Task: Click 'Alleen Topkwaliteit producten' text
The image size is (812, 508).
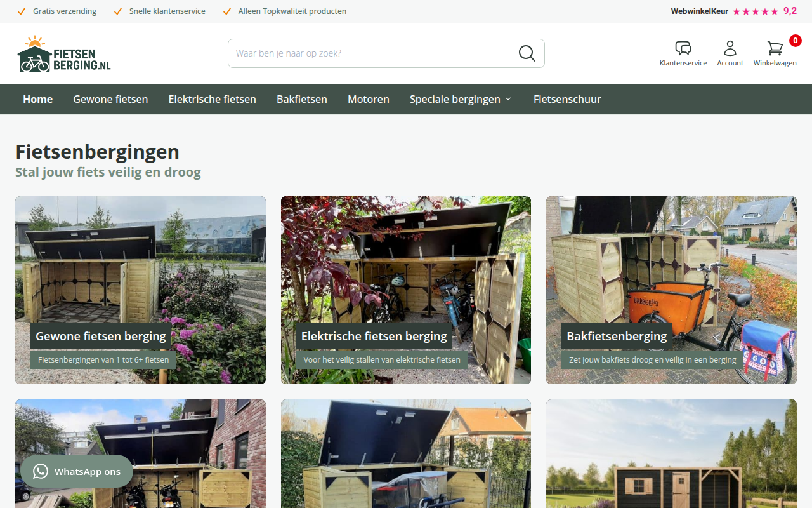Action: point(292,11)
